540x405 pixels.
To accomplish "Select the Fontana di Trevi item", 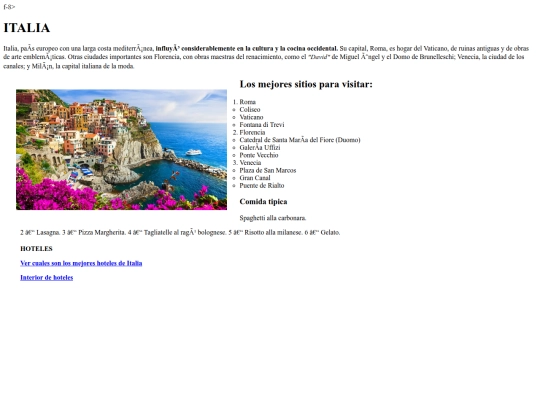I will (262, 125).
